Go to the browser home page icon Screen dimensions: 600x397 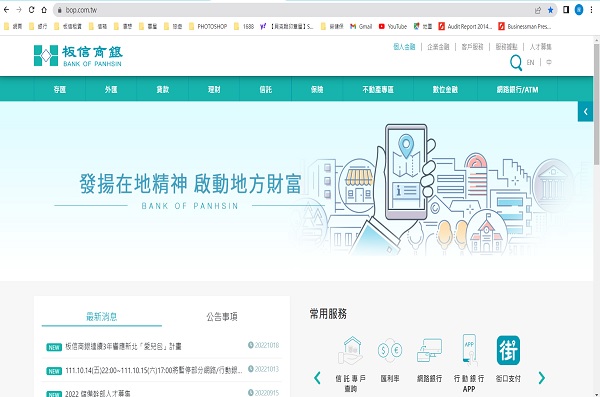(x=44, y=10)
